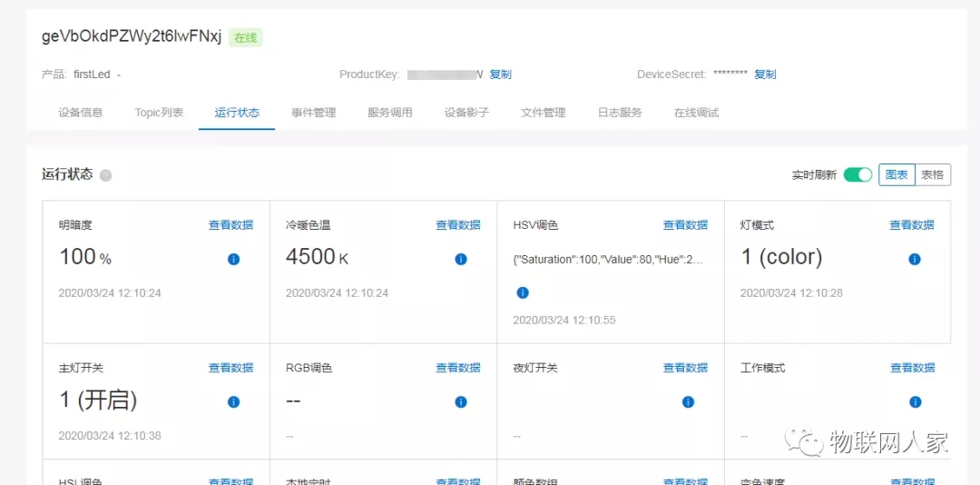Open the 事件管理 tab
The width and height of the screenshot is (980, 485).
tap(314, 113)
